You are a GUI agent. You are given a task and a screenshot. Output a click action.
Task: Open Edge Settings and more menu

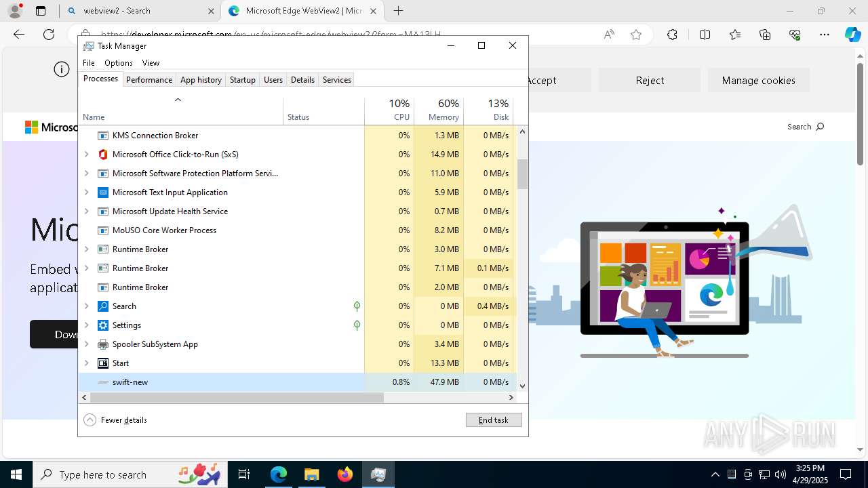825,35
